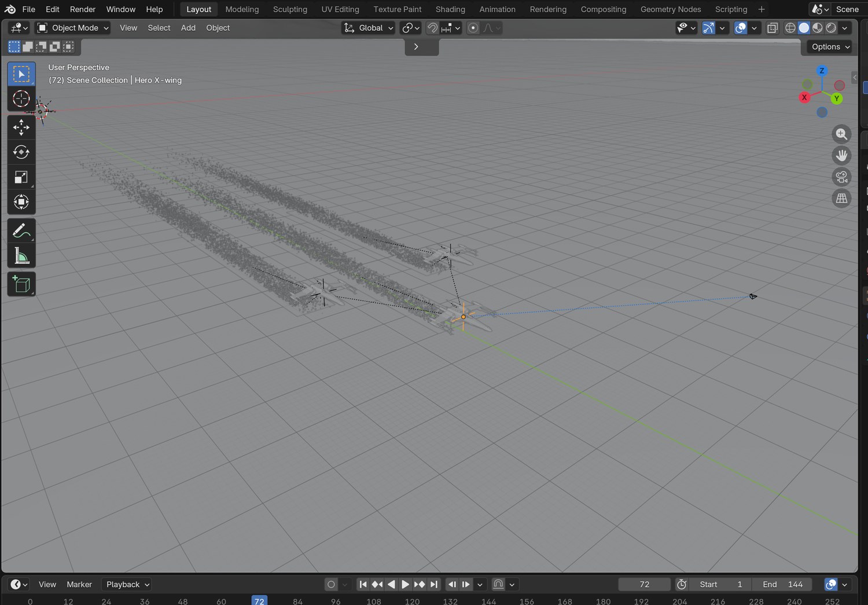Switch to the Shading workspace tab
This screenshot has width=868, height=605.
[450, 9]
